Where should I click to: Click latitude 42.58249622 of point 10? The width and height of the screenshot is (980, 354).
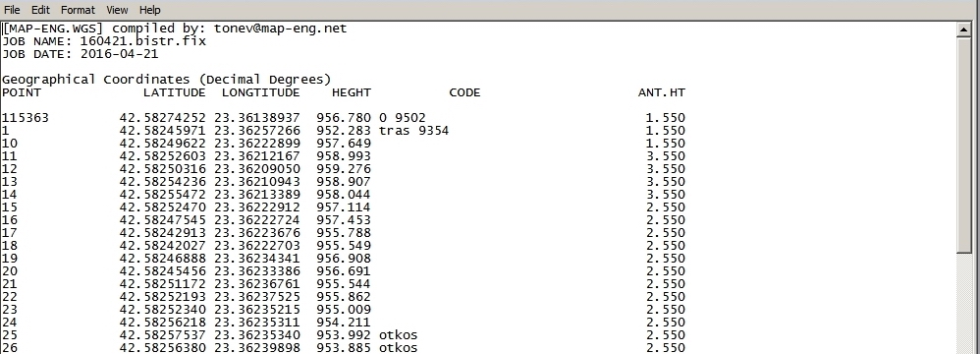pyautogui.click(x=162, y=144)
